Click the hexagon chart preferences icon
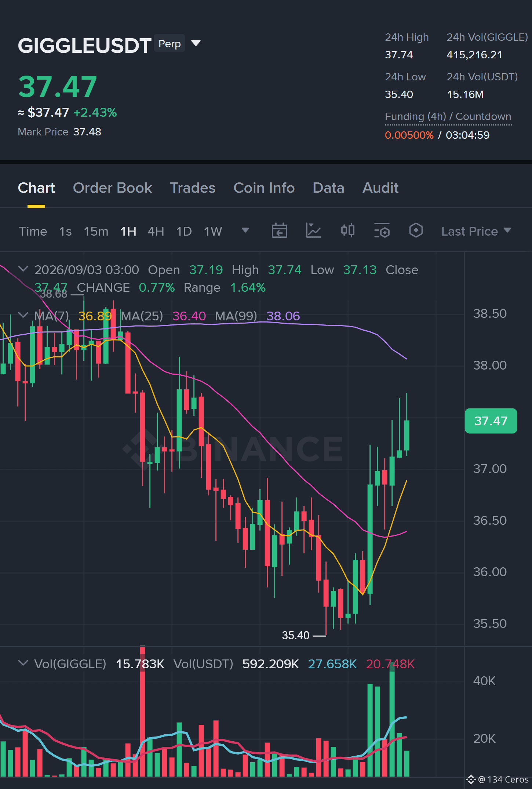 point(416,231)
